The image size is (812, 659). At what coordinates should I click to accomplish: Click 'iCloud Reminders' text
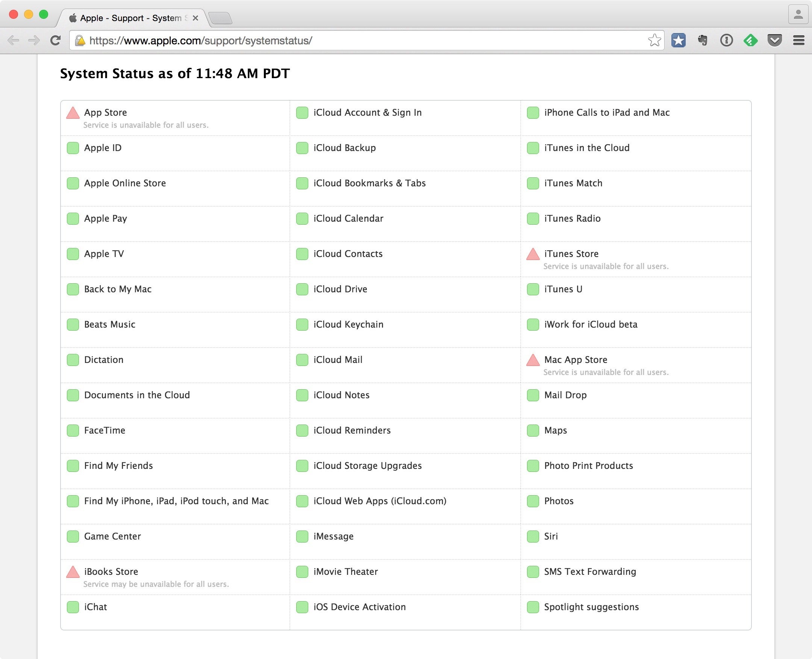[x=352, y=431]
